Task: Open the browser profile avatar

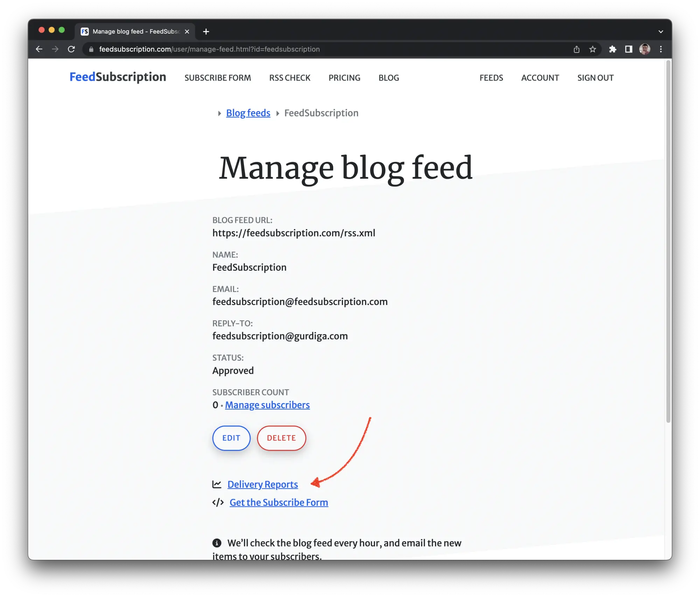Action: (644, 49)
